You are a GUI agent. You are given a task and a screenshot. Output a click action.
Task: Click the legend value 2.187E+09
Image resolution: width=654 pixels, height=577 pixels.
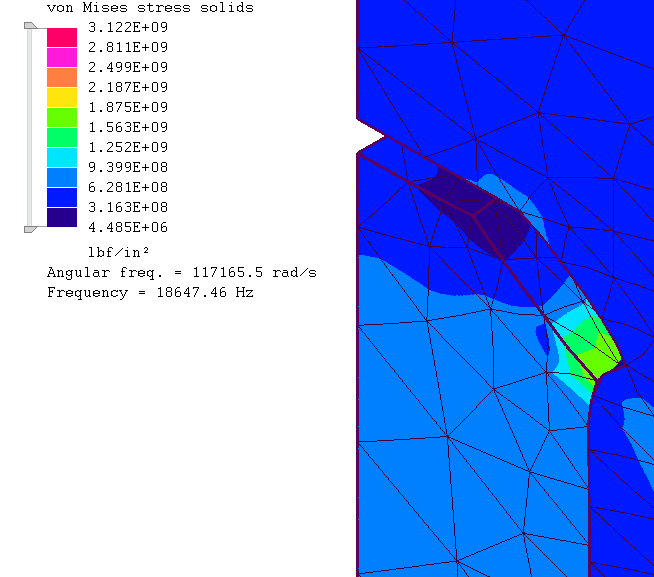coord(128,87)
